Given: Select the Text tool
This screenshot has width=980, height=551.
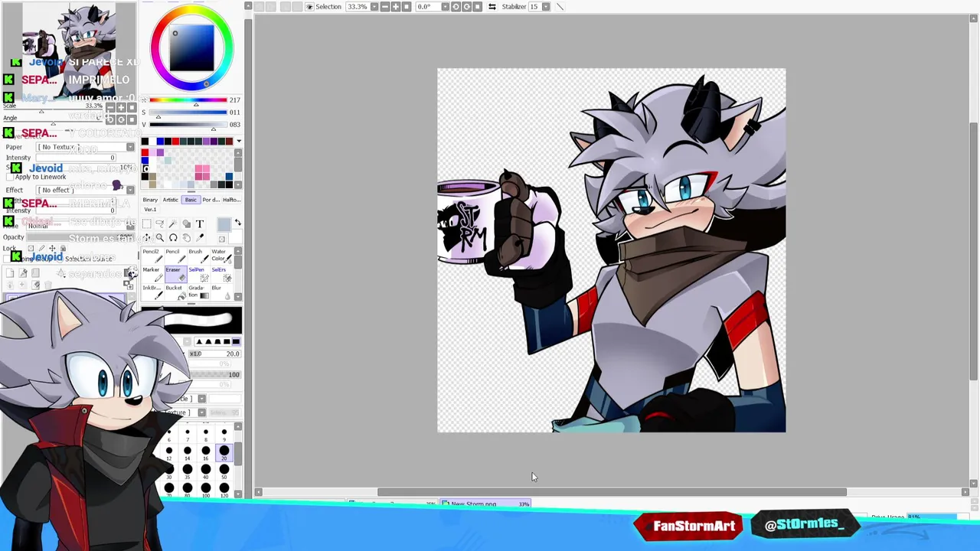Looking at the screenshot, I should coord(200,223).
